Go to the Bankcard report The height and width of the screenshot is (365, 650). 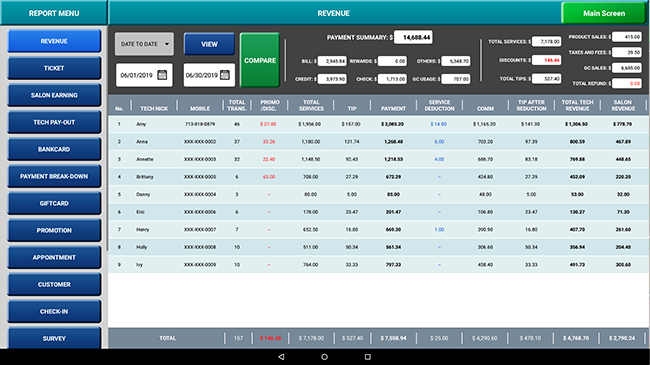point(54,149)
